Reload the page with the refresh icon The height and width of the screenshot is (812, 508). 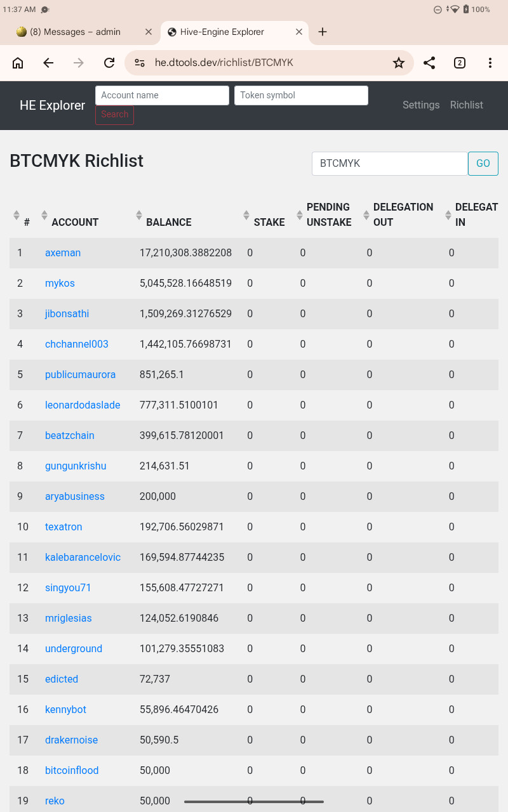(109, 63)
